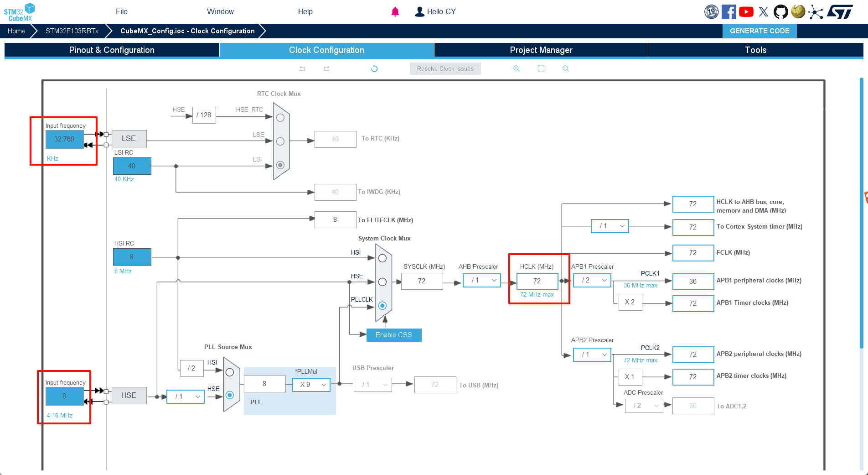Select HSE in System Clock Mux
The width and height of the screenshot is (868, 475).
[x=382, y=282]
